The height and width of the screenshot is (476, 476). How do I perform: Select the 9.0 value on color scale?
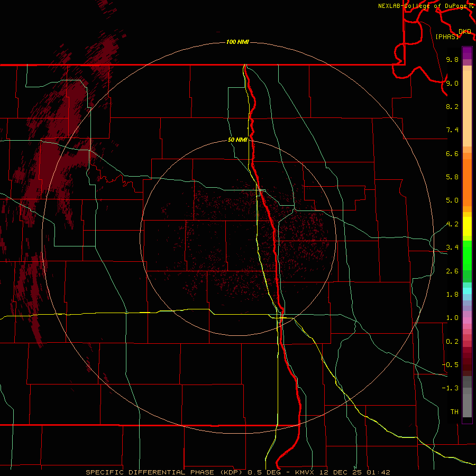pyautogui.click(x=452, y=83)
